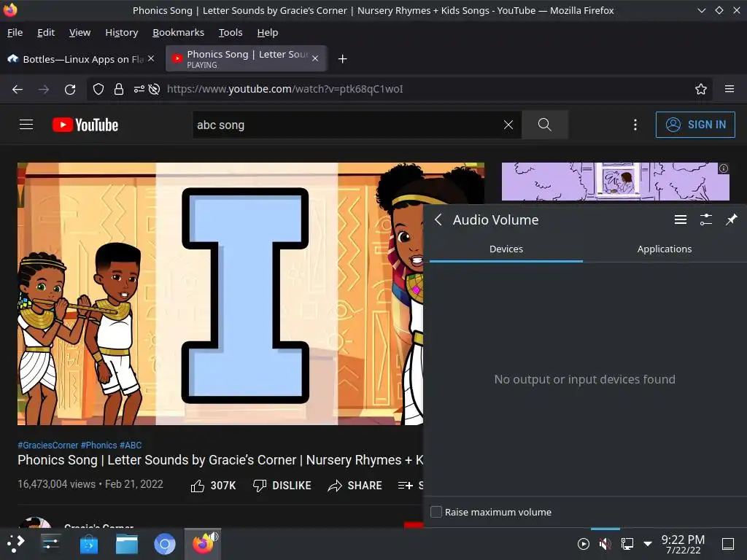Open the Edit menu
This screenshot has height=560, width=747.
coord(46,32)
